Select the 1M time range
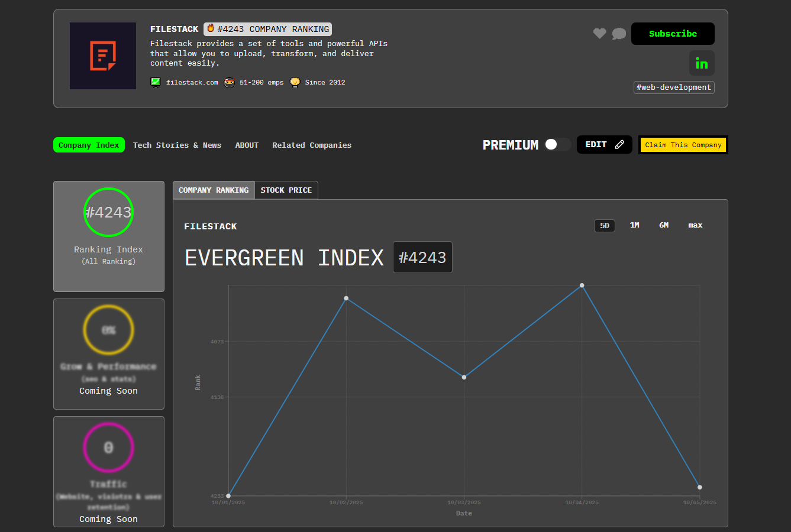The image size is (791, 532). pos(634,225)
